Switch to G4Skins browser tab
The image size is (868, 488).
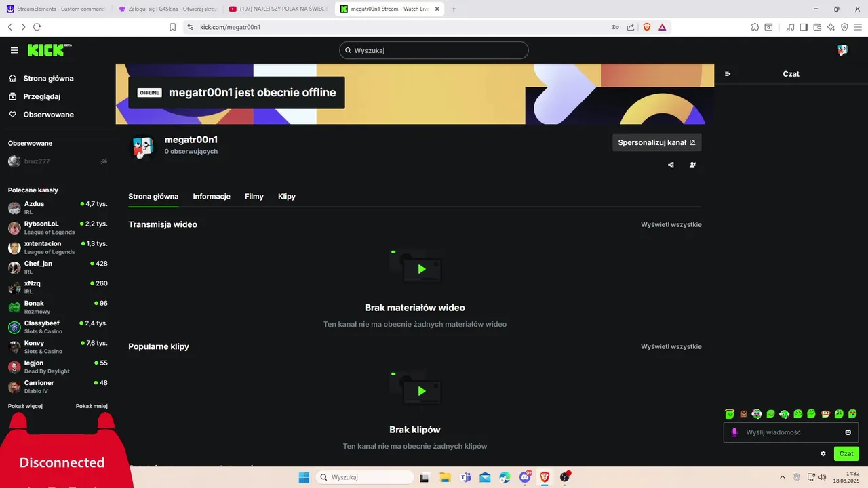(x=166, y=9)
